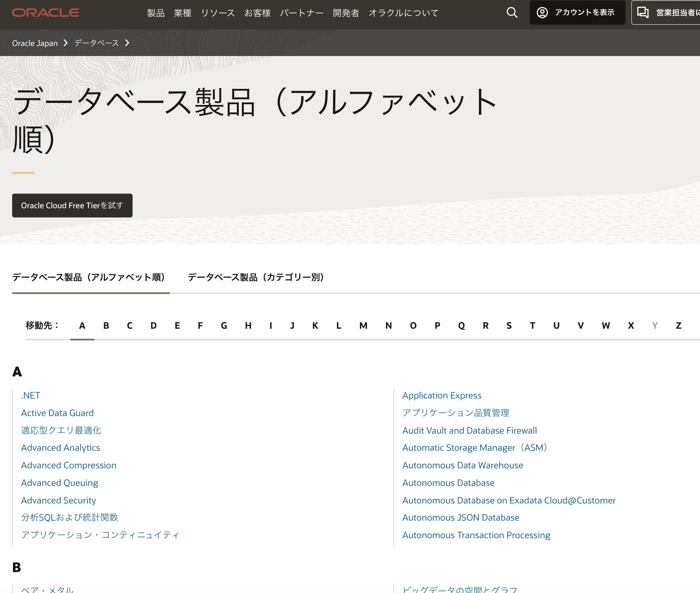
Task: Open the 業種 menu
Action: pyautogui.click(x=182, y=13)
